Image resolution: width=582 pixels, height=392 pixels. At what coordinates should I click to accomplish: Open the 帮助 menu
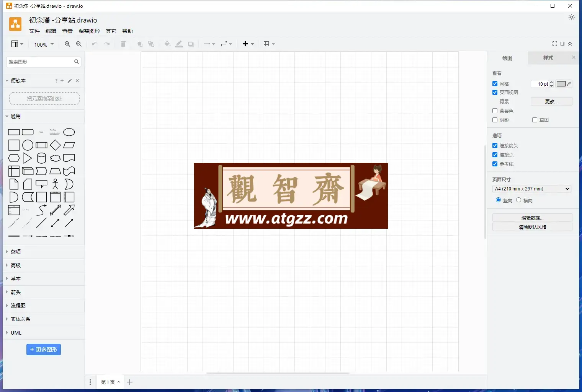[x=128, y=31]
